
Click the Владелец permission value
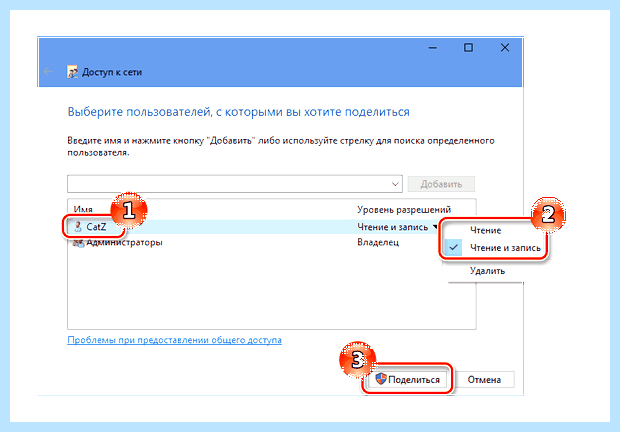378,242
